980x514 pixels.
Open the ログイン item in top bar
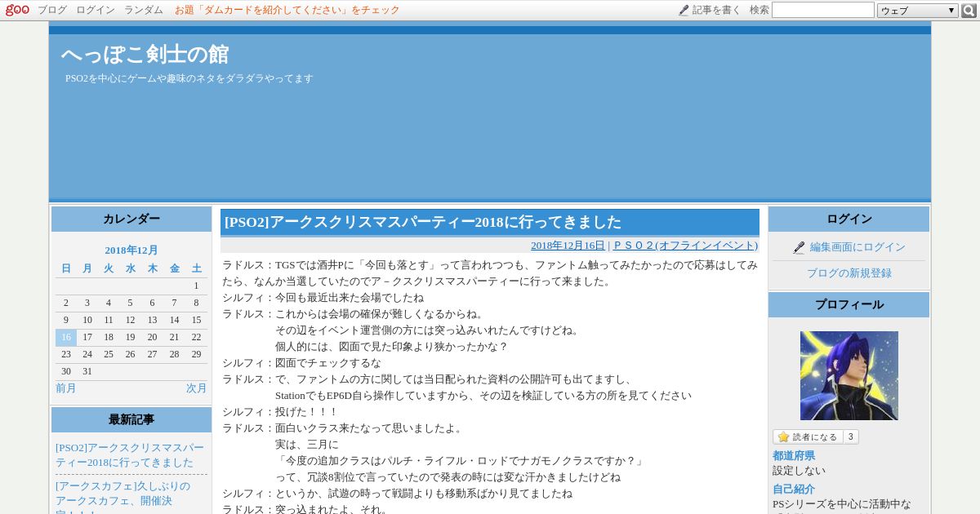click(x=96, y=10)
